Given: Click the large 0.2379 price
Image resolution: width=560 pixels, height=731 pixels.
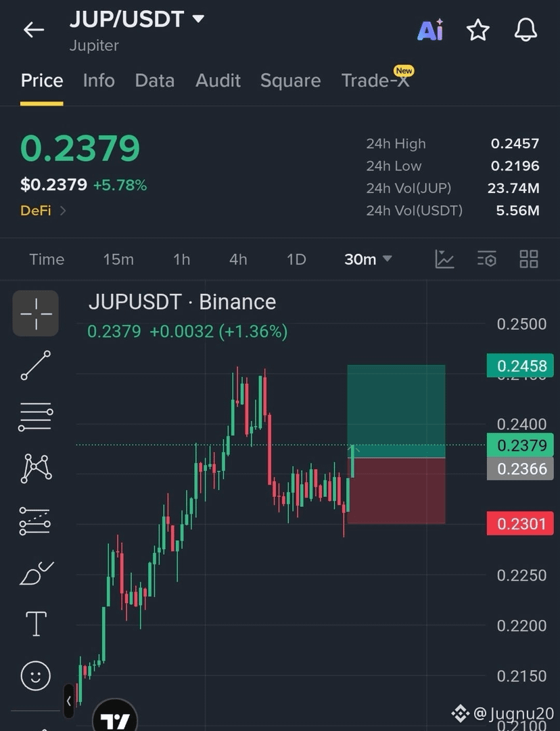Looking at the screenshot, I should tap(80, 148).
